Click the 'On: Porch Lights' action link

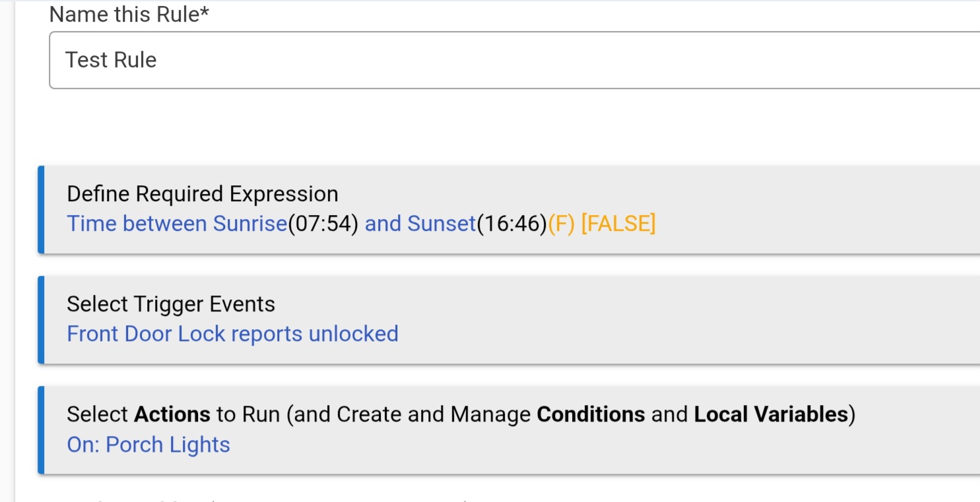(x=148, y=445)
